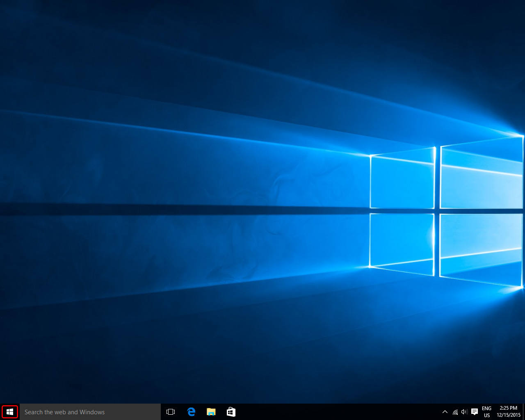Open the clock showing 2:25 PM
This screenshot has height=420, width=525.
pyautogui.click(x=509, y=412)
